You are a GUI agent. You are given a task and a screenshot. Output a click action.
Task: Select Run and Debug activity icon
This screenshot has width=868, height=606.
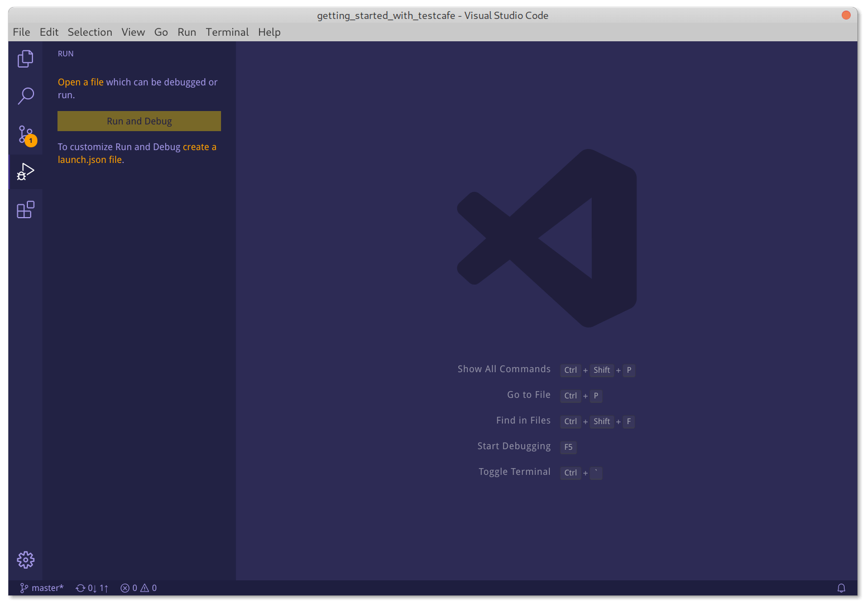(x=26, y=172)
